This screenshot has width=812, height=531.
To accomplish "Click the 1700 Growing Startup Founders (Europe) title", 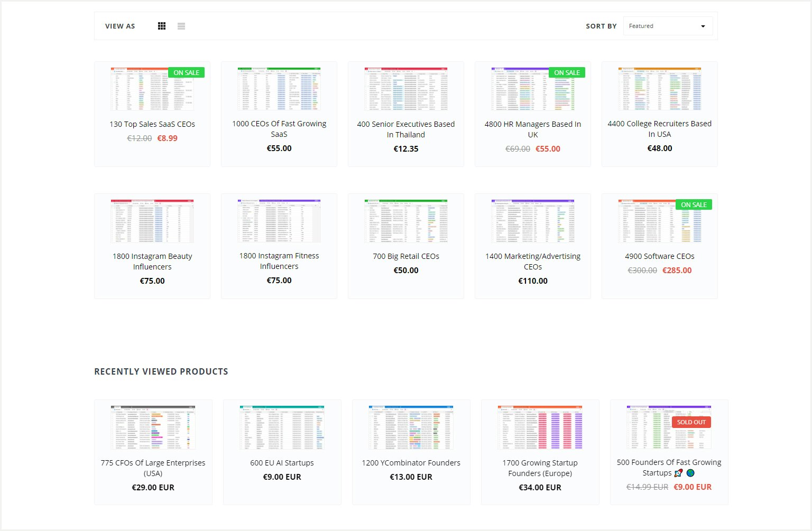I will [540, 468].
